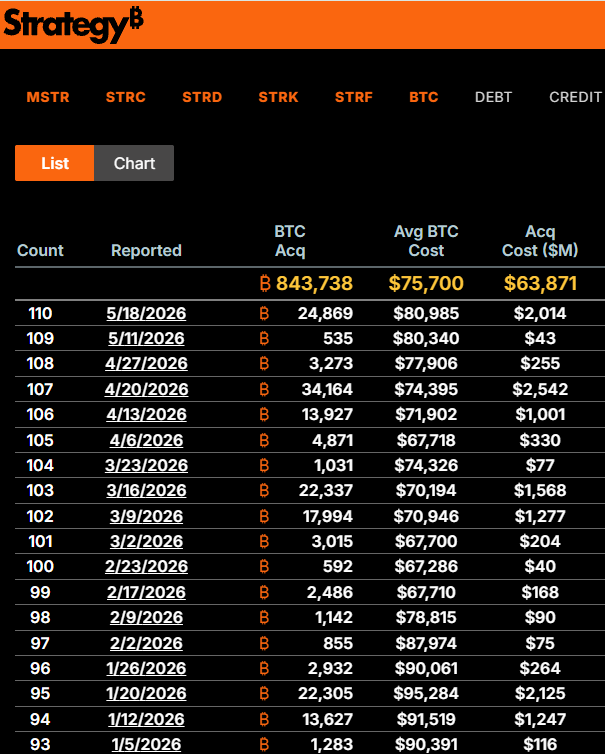Open the 2/2/2026 report link

pos(146,643)
